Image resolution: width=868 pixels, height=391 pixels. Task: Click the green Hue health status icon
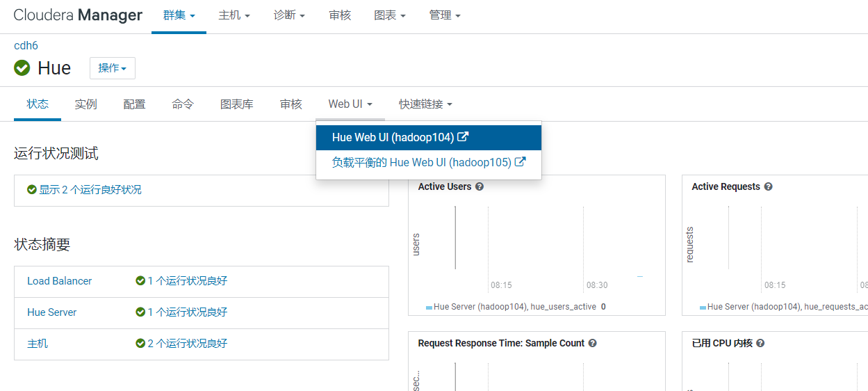[22, 68]
